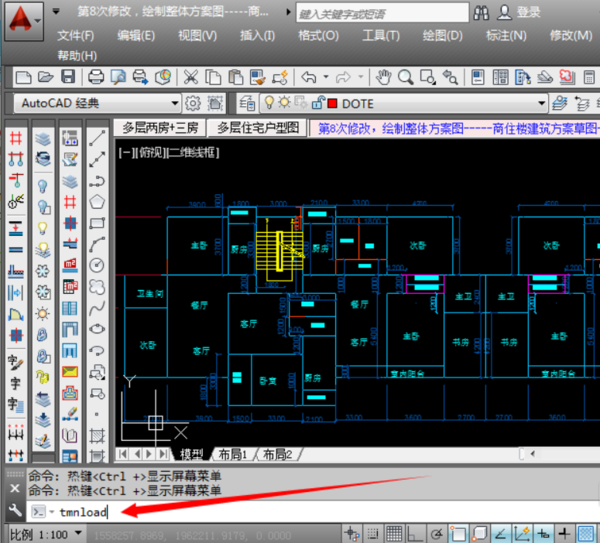This screenshot has width=600, height=543.
Task: Open the 视图(V) menu
Action: (x=197, y=36)
